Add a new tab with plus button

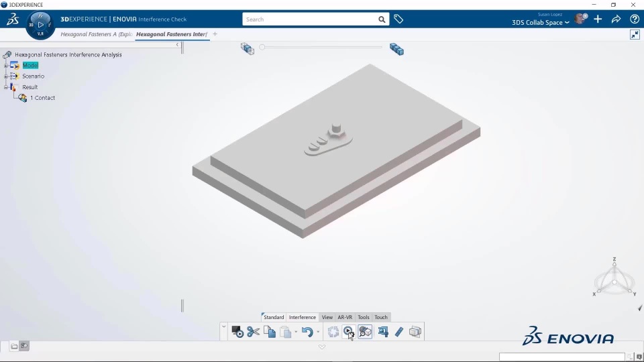[215, 34]
